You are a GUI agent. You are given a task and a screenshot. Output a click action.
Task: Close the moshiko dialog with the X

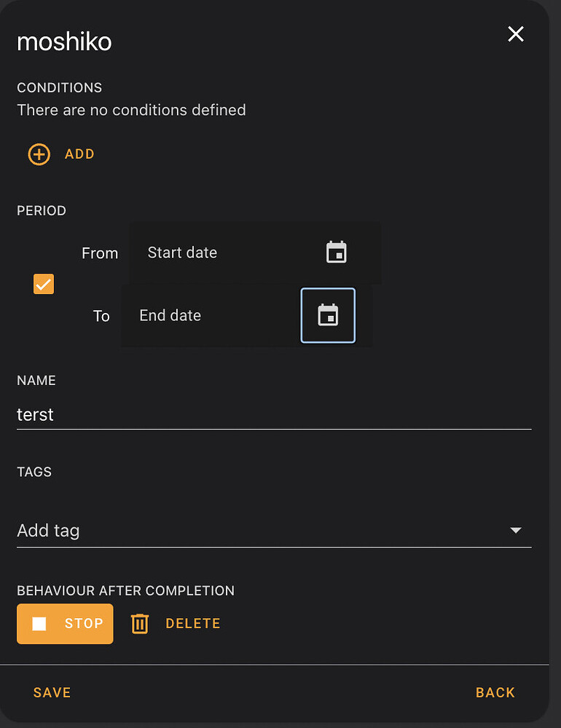click(x=515, y=33)
